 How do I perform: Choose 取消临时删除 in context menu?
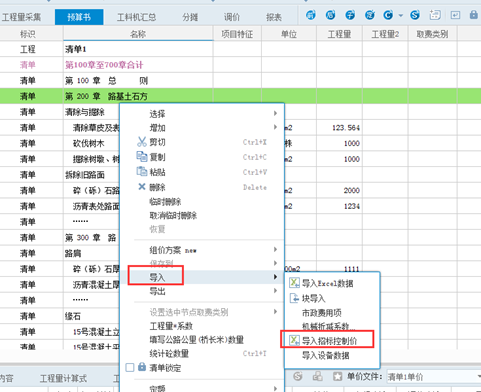pyautogui.click(x=173, y=215)
